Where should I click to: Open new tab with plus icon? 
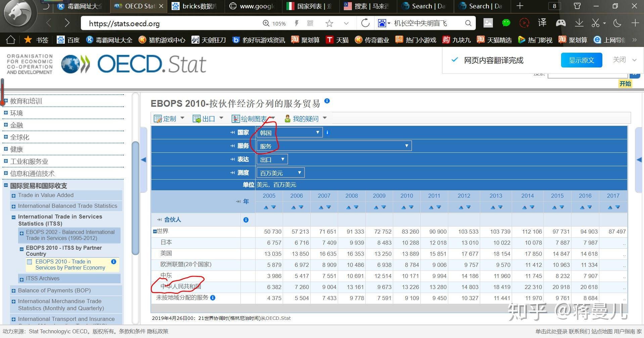point(520,6)
